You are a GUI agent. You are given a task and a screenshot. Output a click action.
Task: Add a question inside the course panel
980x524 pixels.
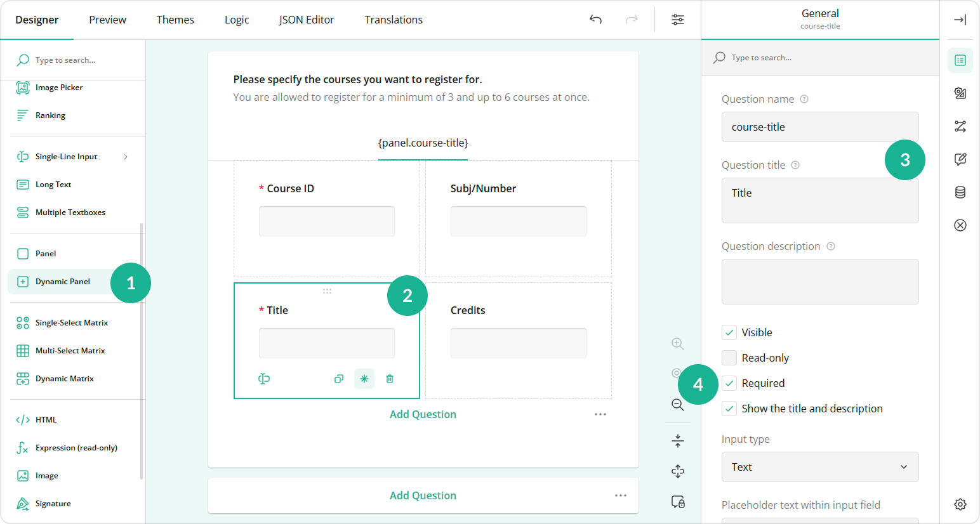click(423, 414)
